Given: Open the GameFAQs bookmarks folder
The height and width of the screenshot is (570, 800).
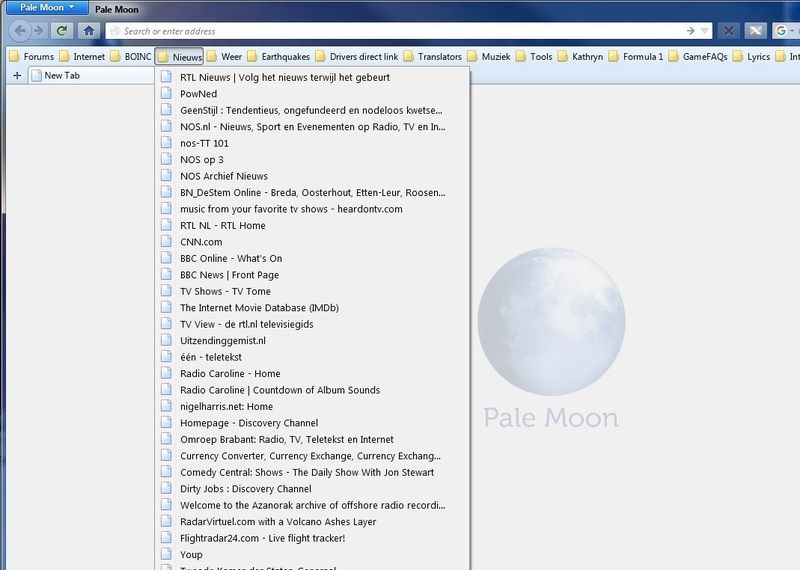Looking at the screenshot, I should (x=698, y=56).
